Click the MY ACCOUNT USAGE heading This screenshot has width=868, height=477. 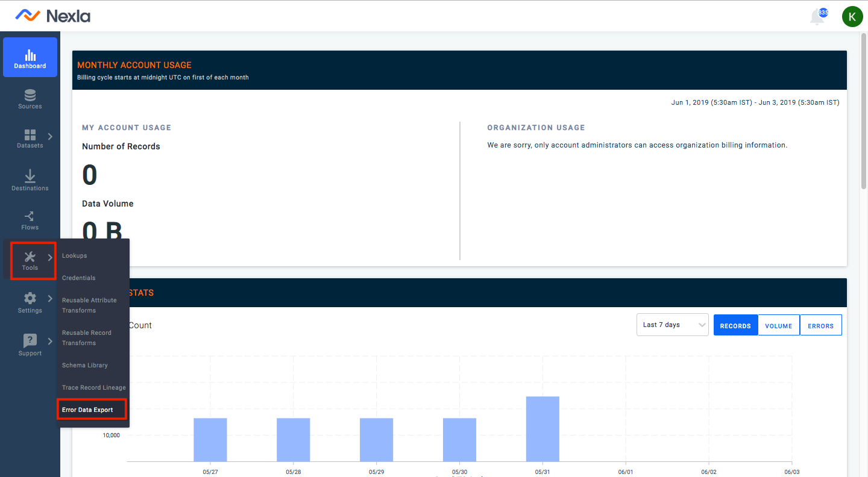127,128
